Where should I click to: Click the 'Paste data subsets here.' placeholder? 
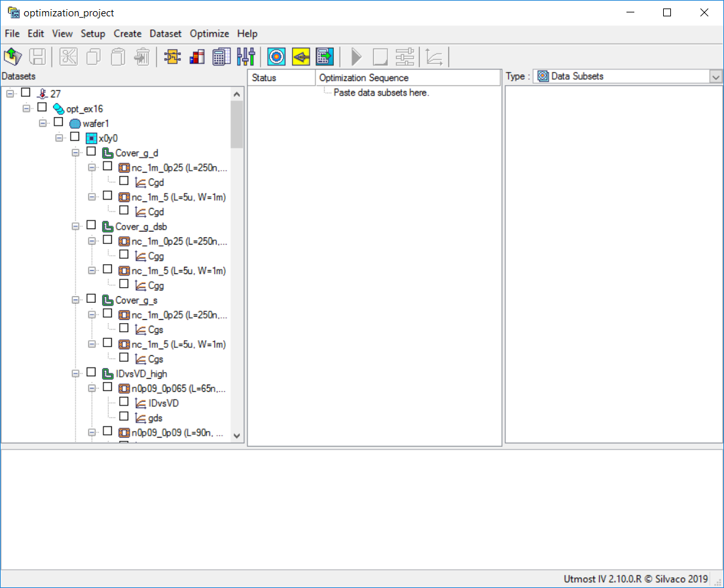click(382, 93)
